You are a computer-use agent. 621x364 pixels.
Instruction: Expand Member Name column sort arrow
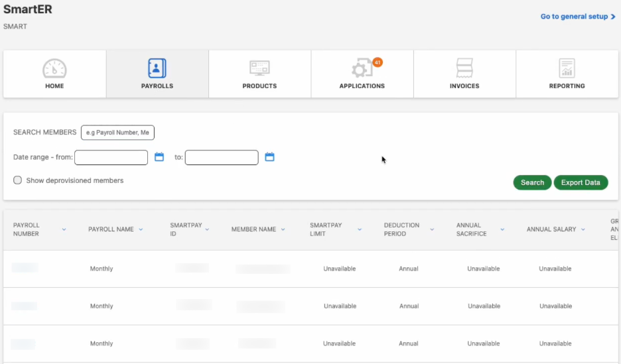tap(283, 229)
